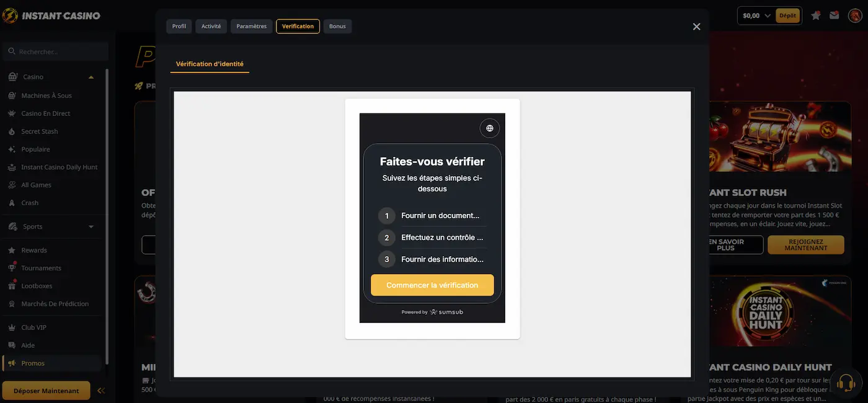
Task: Click the Sports category icon
Action: coord(12,226)
